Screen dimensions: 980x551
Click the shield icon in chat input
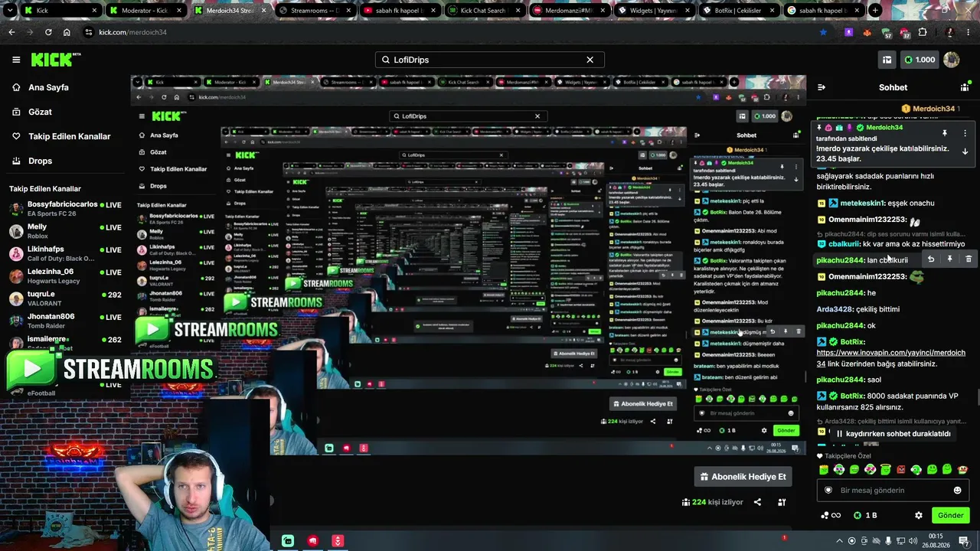[x=828, y=491]
